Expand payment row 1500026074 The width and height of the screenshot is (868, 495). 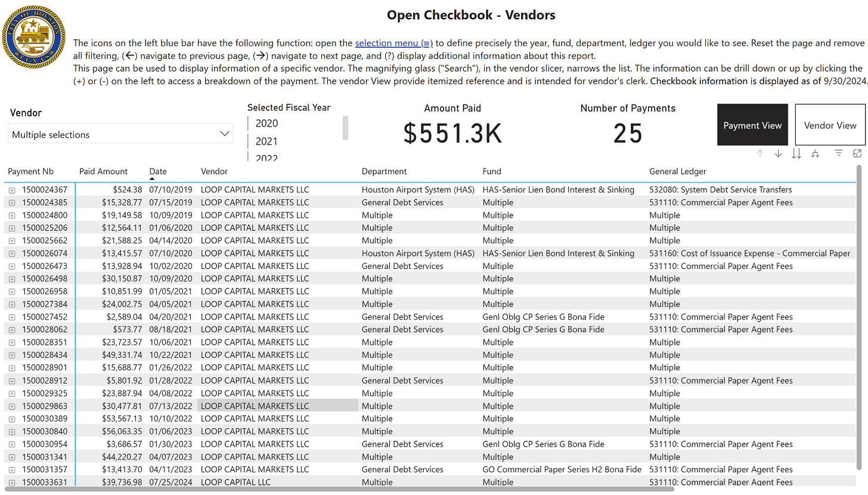click(12, 253)
